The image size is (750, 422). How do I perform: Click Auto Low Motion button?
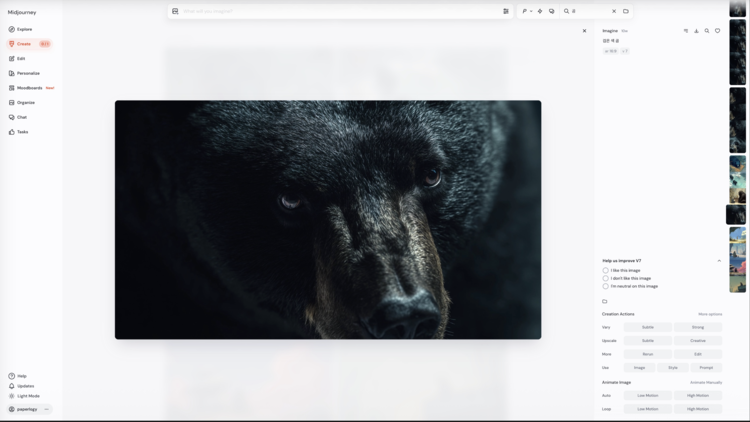[648, 396]
